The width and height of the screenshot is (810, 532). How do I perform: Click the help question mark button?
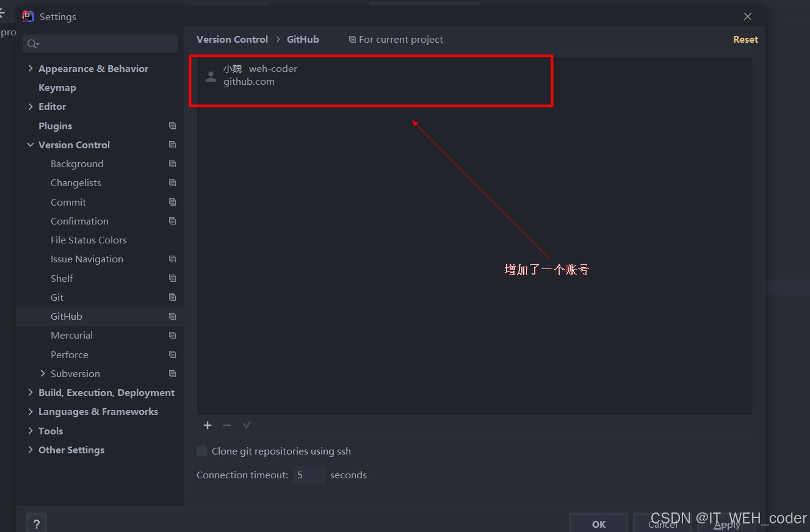coord(37,523)
